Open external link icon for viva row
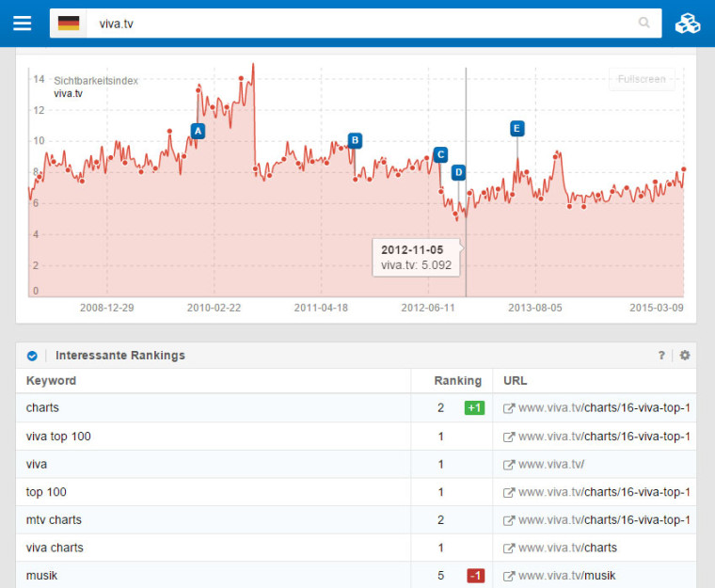The image size is (715, 588). point(508,465)
